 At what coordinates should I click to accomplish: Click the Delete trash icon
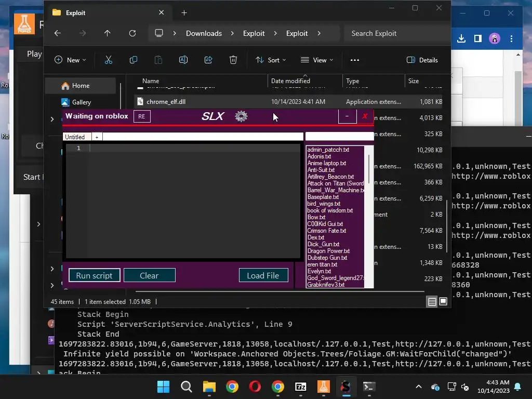pyautogui.click(x=233, y=60)
